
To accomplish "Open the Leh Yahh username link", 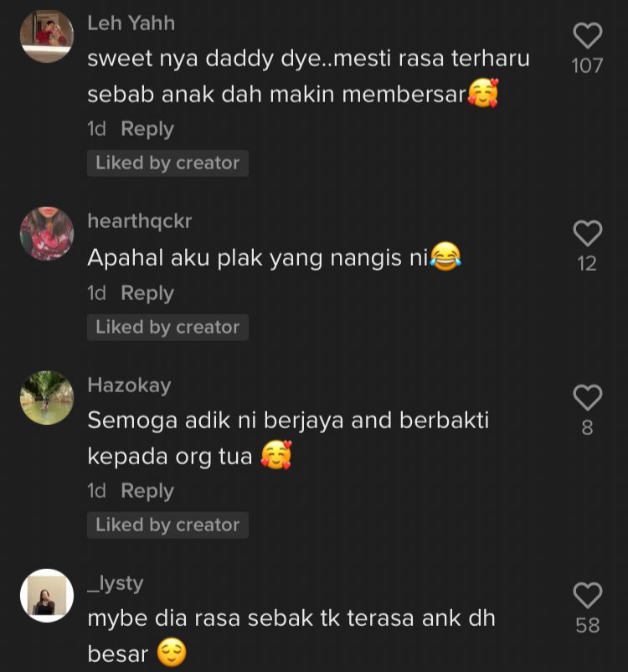I will (131, 23).
